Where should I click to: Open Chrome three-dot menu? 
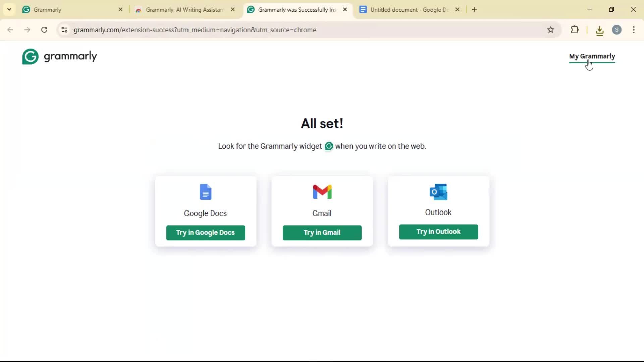(x=634, y=30)
